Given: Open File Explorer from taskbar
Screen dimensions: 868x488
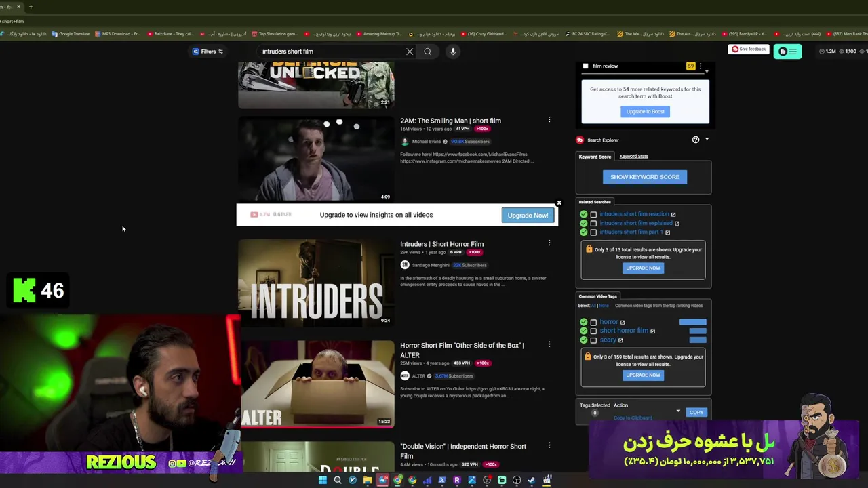Looking at the screenshot, I should pos(368,480).
